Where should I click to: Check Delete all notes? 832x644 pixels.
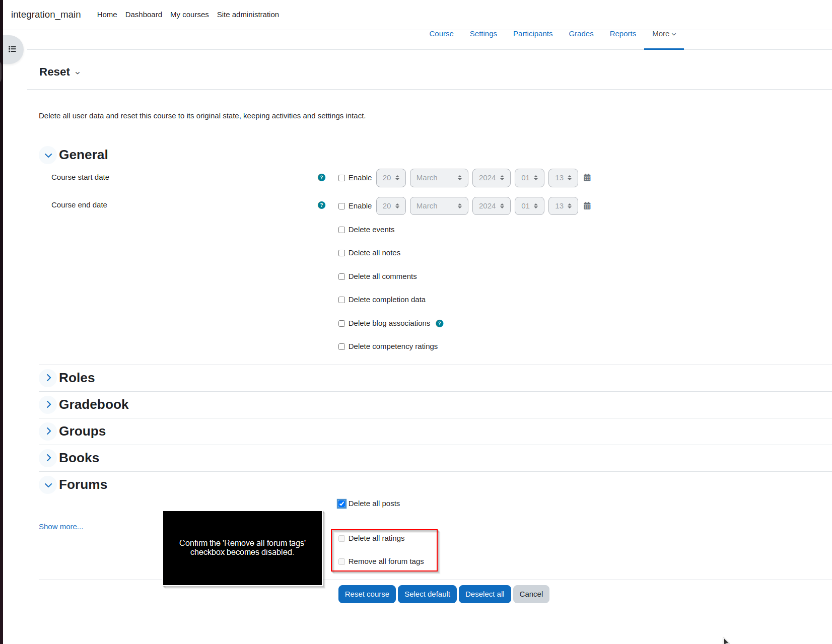342,253
